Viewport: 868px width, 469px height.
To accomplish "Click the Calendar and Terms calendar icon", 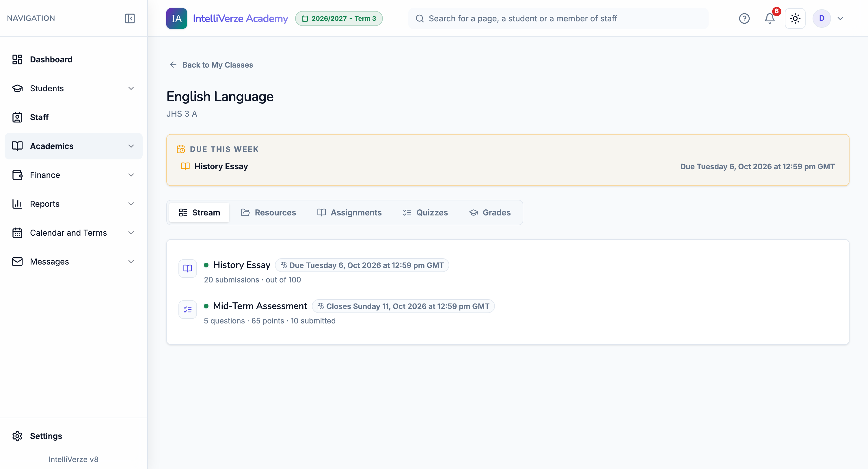I will (x=17, y=233).
